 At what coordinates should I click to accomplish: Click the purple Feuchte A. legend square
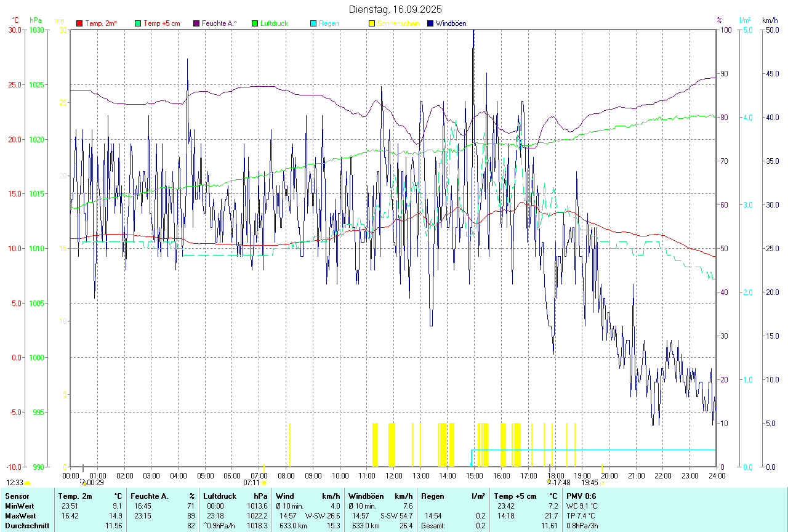(196, 23)
